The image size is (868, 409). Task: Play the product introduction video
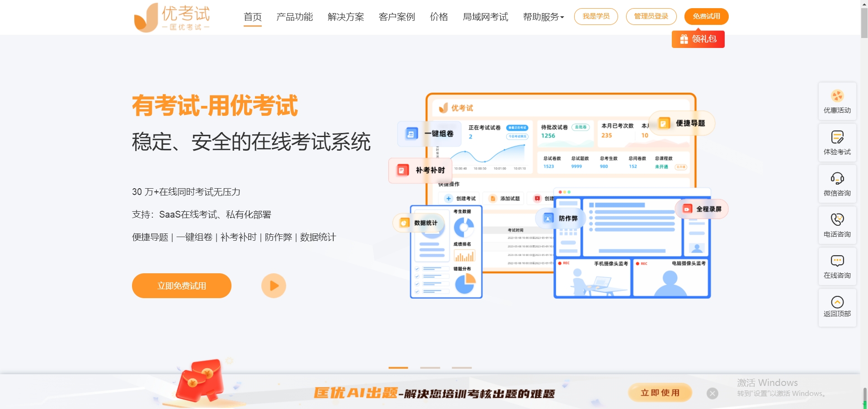[274, 285]
